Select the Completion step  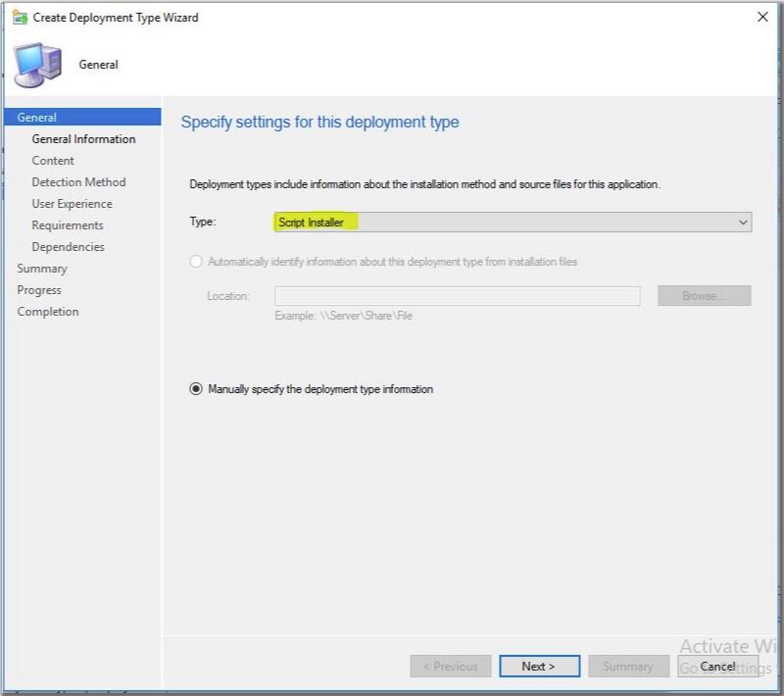click(x=48, y=312)
